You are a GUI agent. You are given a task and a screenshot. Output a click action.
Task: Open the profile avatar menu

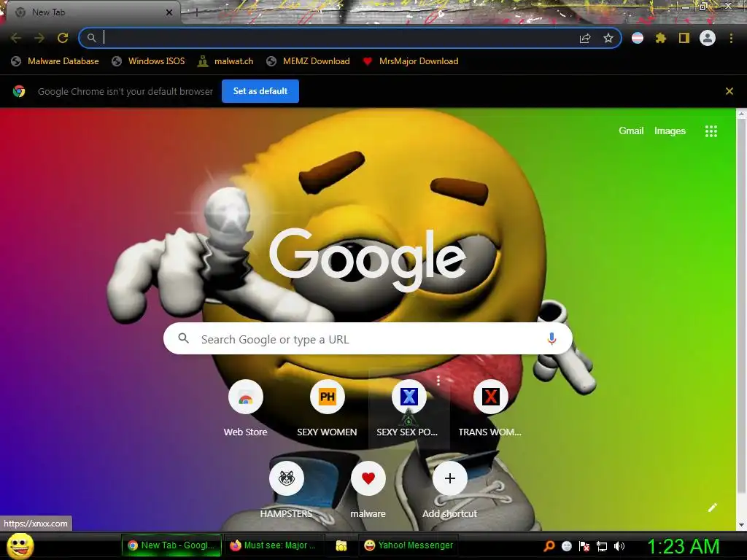(x=708, y=38)
